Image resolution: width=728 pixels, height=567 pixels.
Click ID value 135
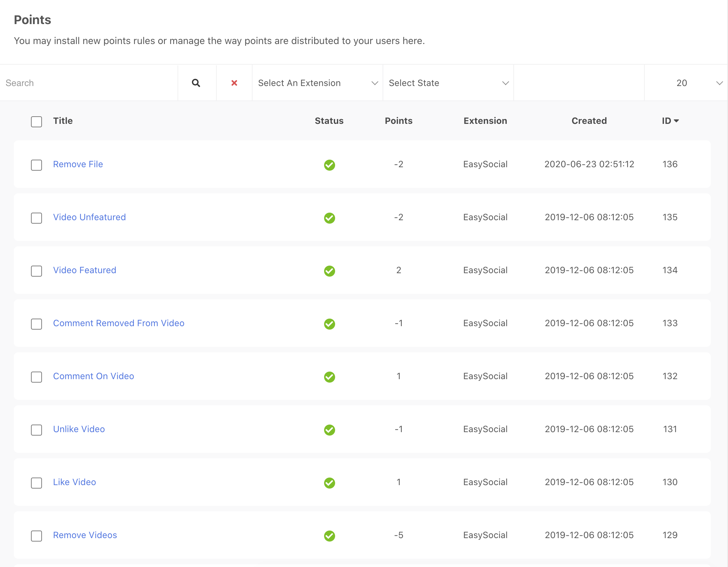[x=670, y=217]
